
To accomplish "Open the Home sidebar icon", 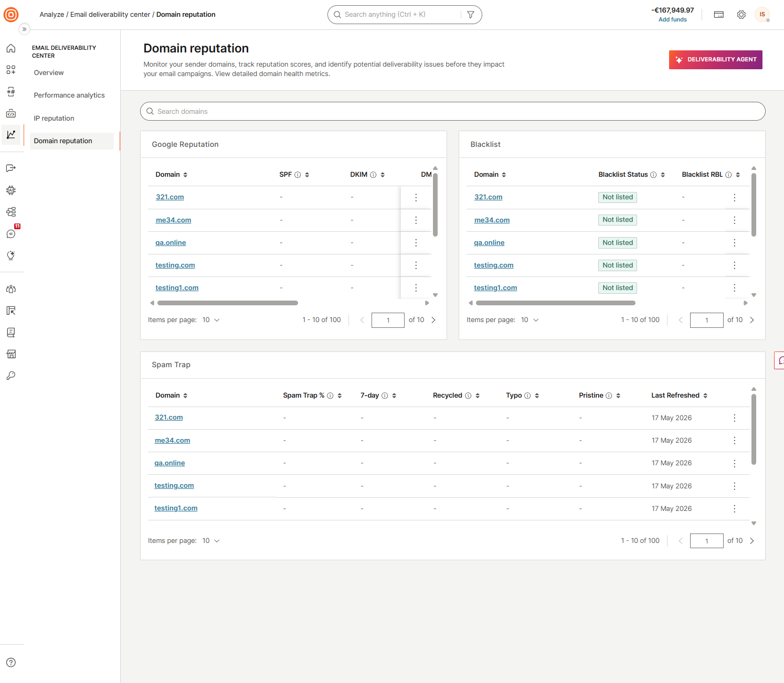I will (x=11, y=48).
